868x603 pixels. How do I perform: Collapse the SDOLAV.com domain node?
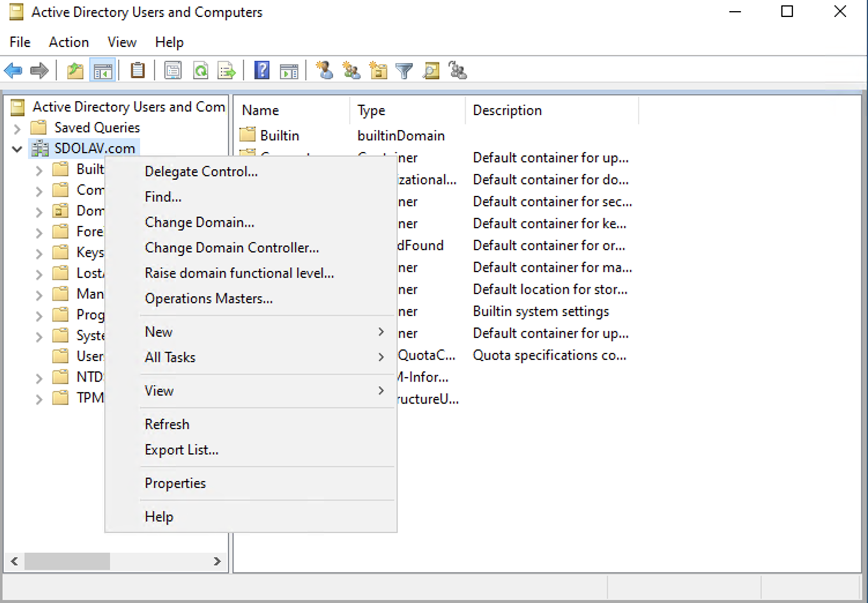[17, 149]
